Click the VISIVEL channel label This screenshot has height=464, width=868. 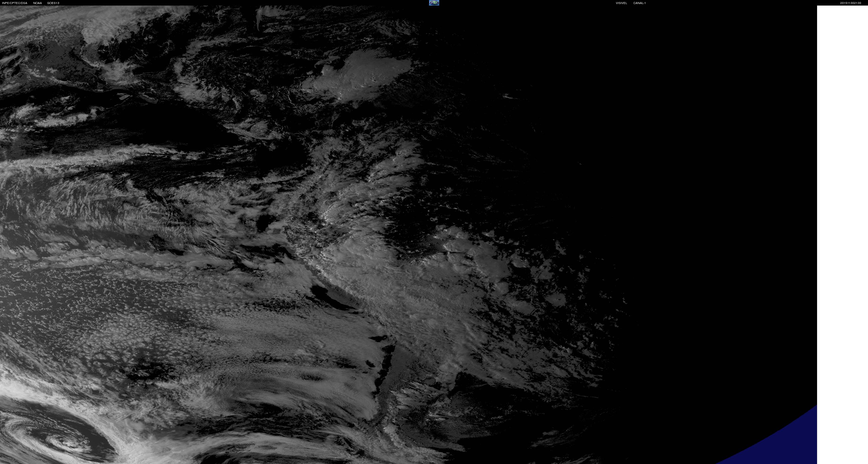(x=621, y=3)
